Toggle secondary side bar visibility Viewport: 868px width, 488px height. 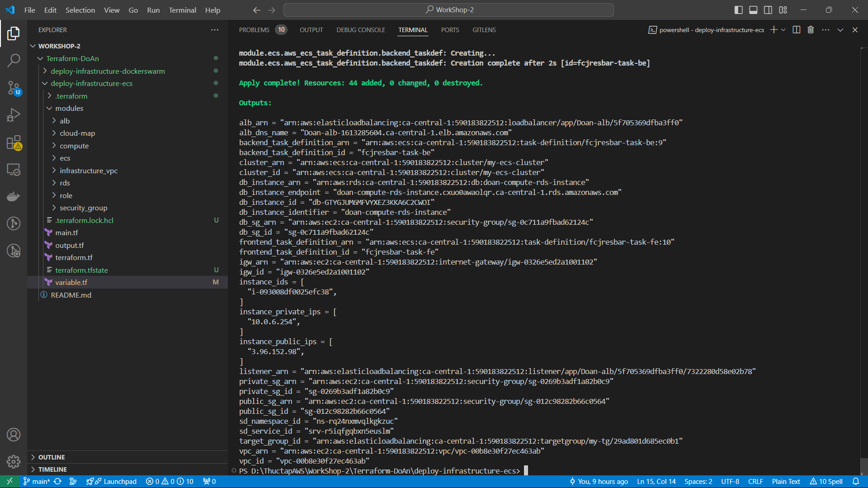point(768,10)
